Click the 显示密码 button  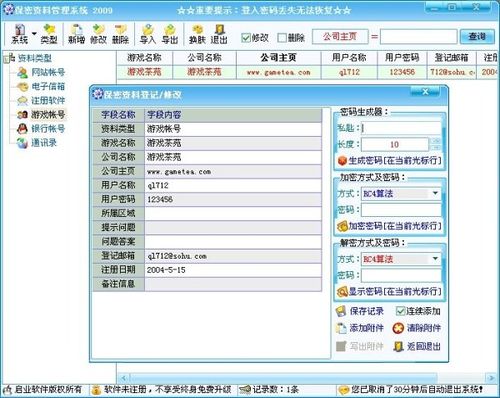389,292
